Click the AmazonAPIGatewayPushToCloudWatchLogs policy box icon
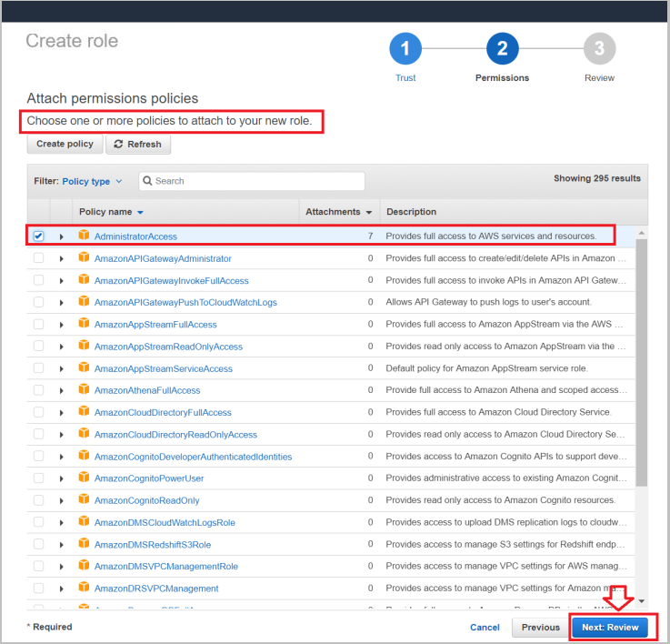Image resolution: width=670 pixels, height=644 pixels. click(x=84, y=301)
